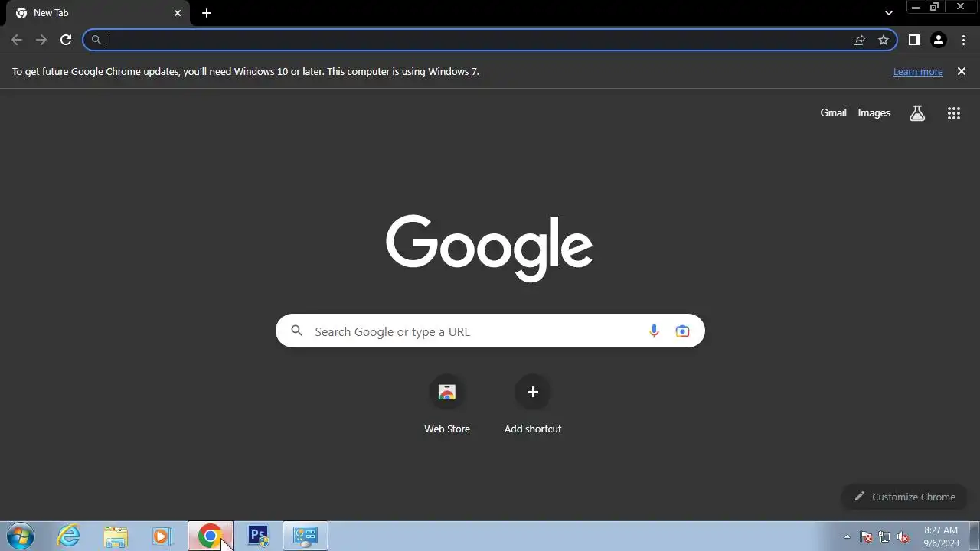
Task: Click the share this page icon
Action: coord(859,40)
